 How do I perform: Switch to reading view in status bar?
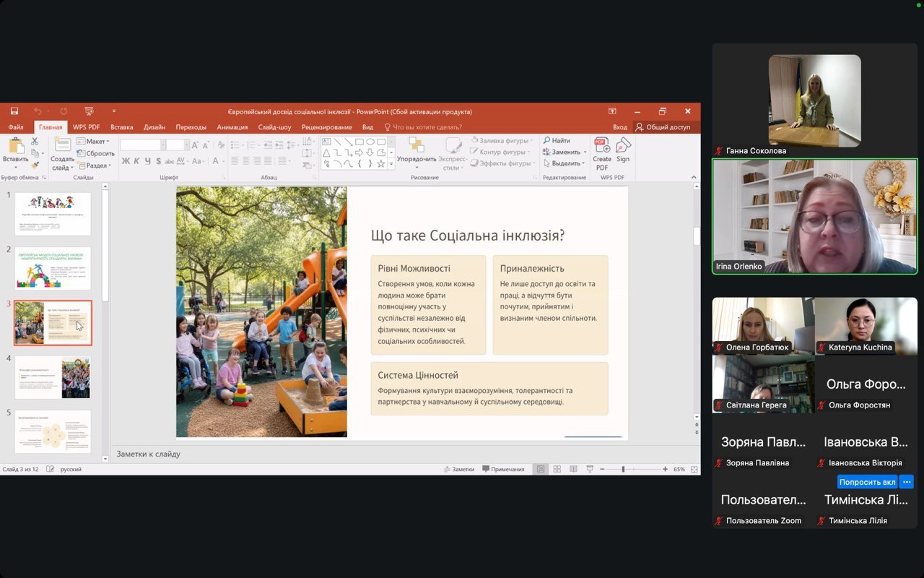[x=573, y=469]
